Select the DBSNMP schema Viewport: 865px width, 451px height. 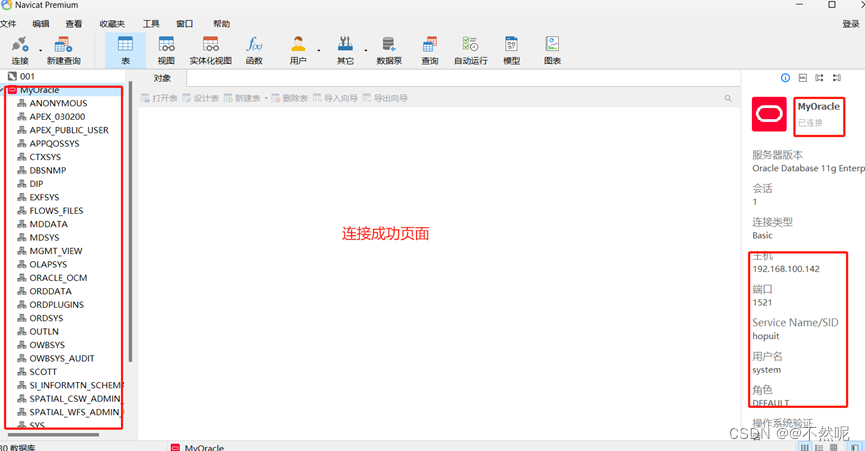point(47,170)
